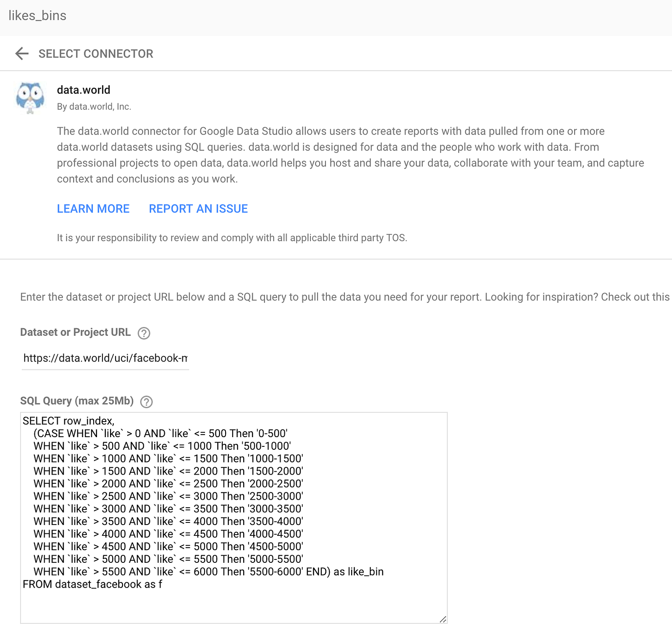
Task: Click the query line ending with '4500-5000'
Action: [x=168, y=546]
